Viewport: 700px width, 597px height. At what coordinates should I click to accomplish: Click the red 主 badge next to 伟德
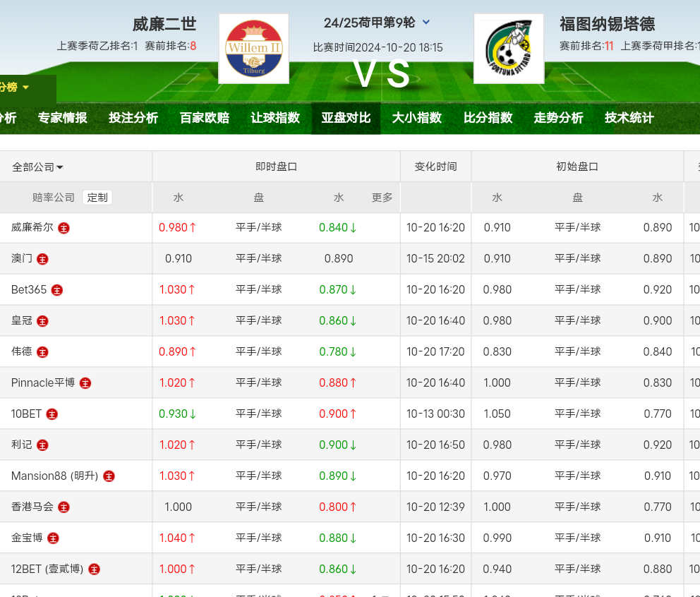pyautogui.click(x=42, y=352)
